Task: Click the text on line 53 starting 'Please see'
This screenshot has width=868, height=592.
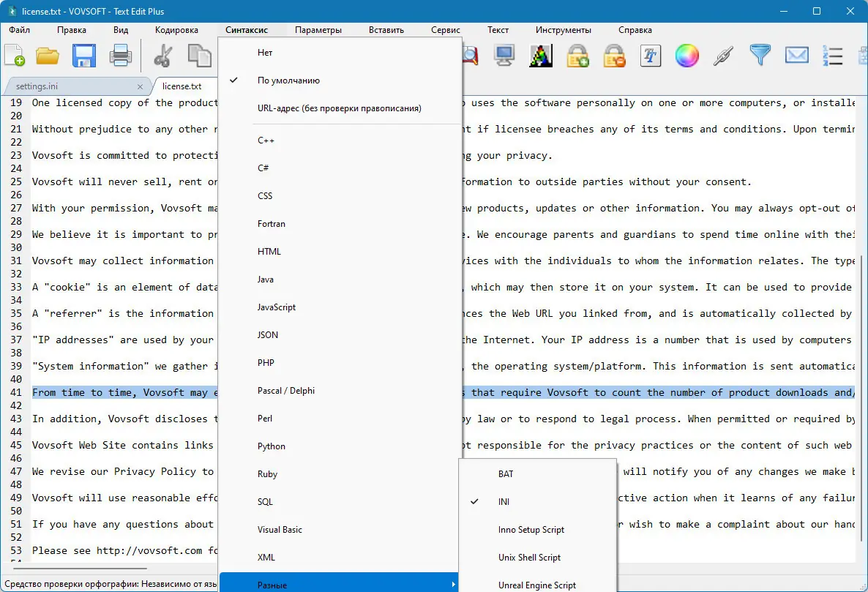Action: (124, 551)
